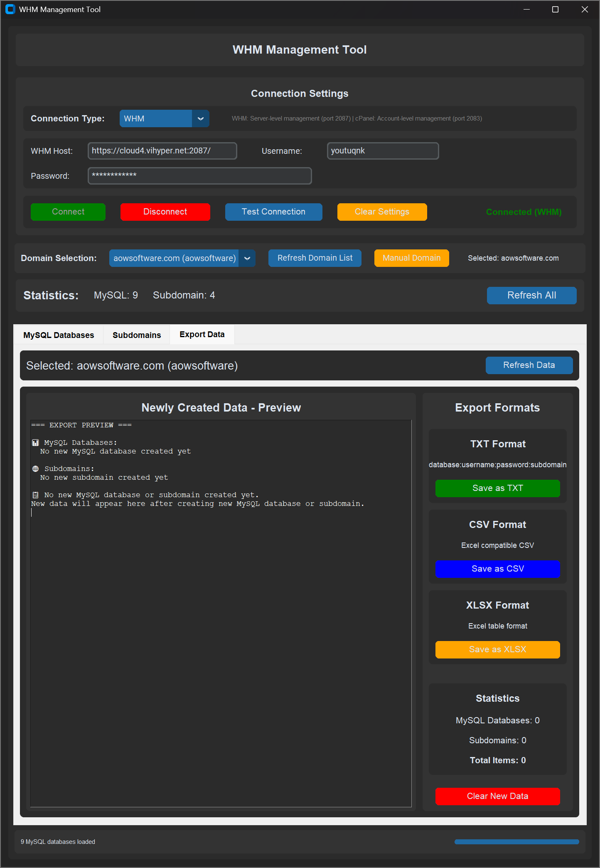Click 'Selected: aowsoftware.com (aowsoftware)' banner text

click(x=132, y=366)
